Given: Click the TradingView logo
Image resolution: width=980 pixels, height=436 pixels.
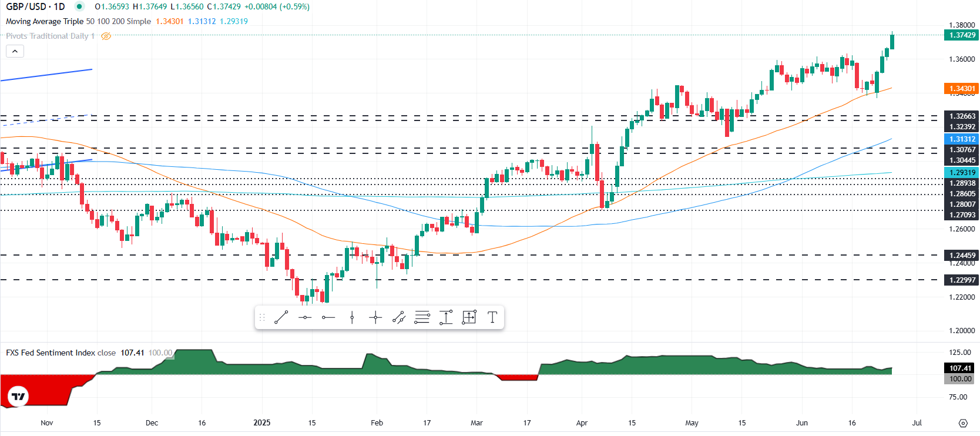Looking at the screenshot, I should click(x=19, y=397).
